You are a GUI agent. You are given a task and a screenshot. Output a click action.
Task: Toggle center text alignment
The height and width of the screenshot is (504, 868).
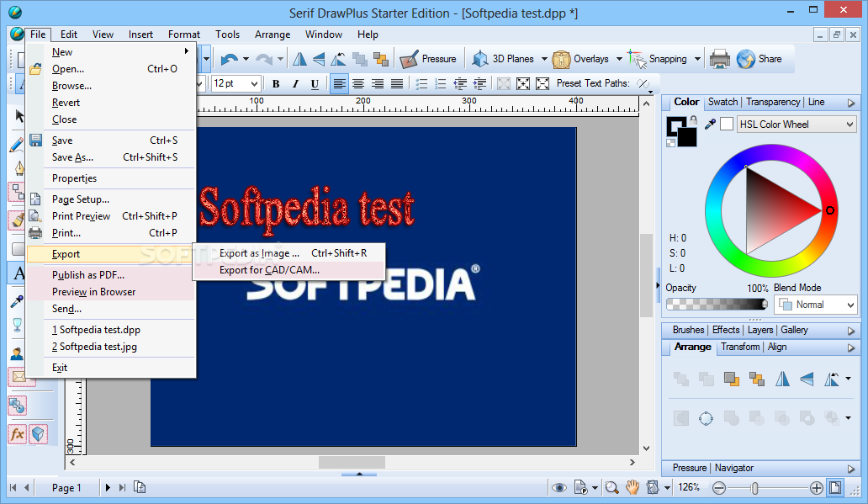[358, 83]
